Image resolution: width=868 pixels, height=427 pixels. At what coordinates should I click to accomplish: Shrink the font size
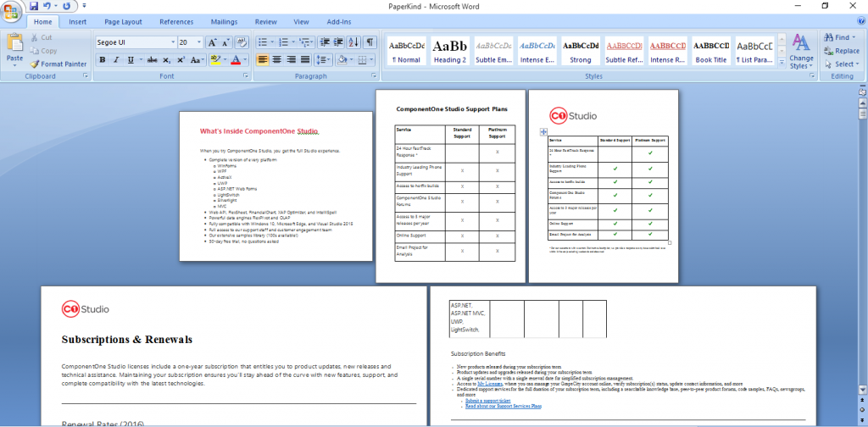click(225, 42)
